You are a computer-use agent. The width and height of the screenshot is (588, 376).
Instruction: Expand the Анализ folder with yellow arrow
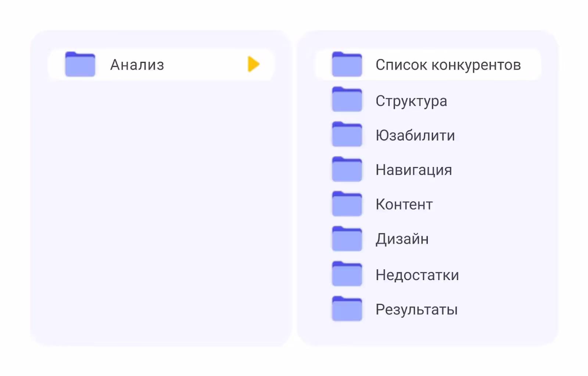point(254,64)
